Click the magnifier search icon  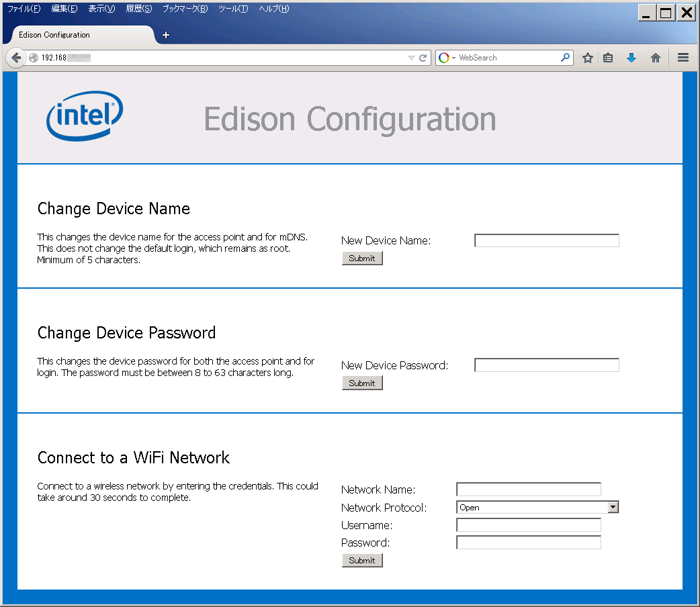(565, 57)
